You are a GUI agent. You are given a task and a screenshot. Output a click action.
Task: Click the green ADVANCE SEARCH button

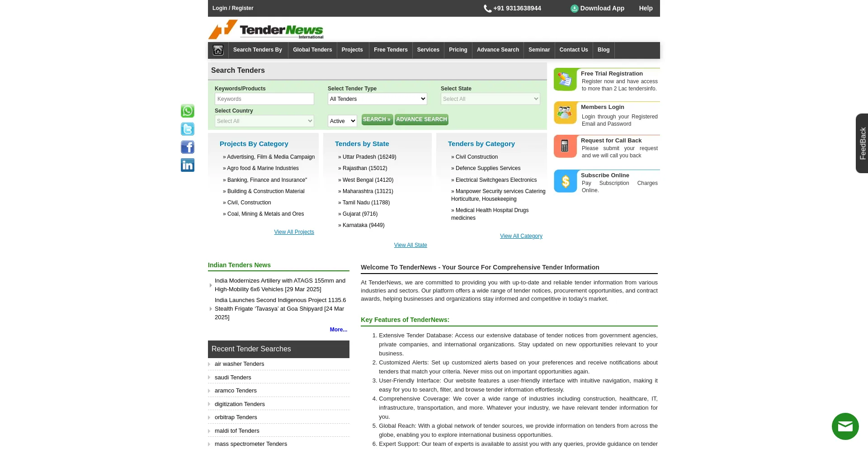pos(421,119)
